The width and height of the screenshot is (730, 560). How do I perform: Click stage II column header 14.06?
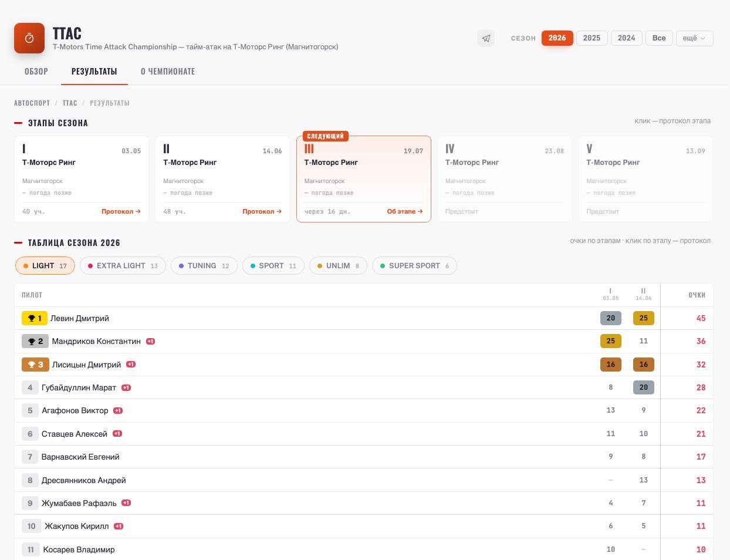[644, 295]
